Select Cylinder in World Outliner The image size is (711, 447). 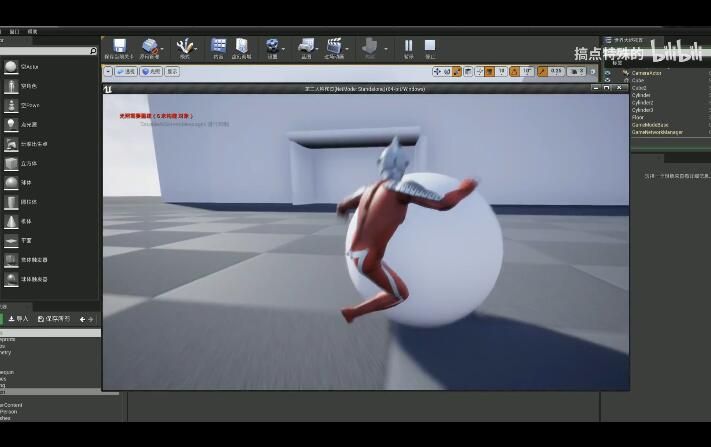[x=641, y=95]
